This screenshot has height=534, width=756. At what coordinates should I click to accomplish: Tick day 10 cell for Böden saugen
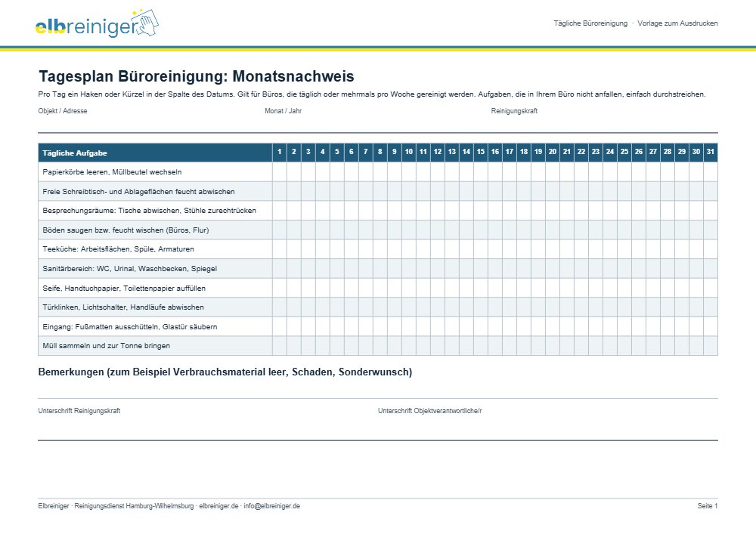pyautogui.click(x=409, y=230)
